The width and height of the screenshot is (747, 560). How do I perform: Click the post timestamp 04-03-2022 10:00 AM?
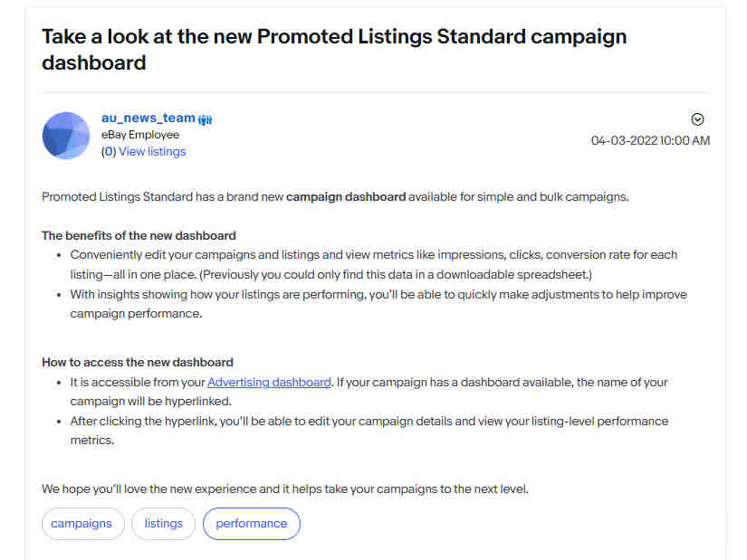[650, 140]
